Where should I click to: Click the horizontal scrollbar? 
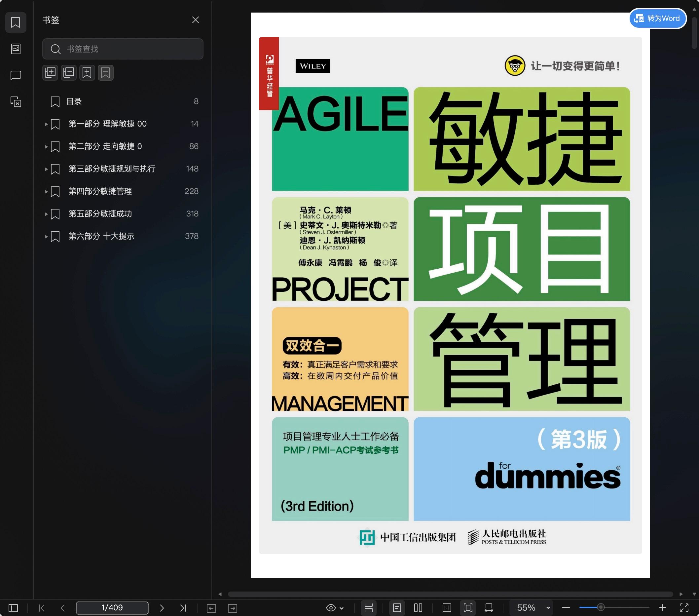(450, 594)
